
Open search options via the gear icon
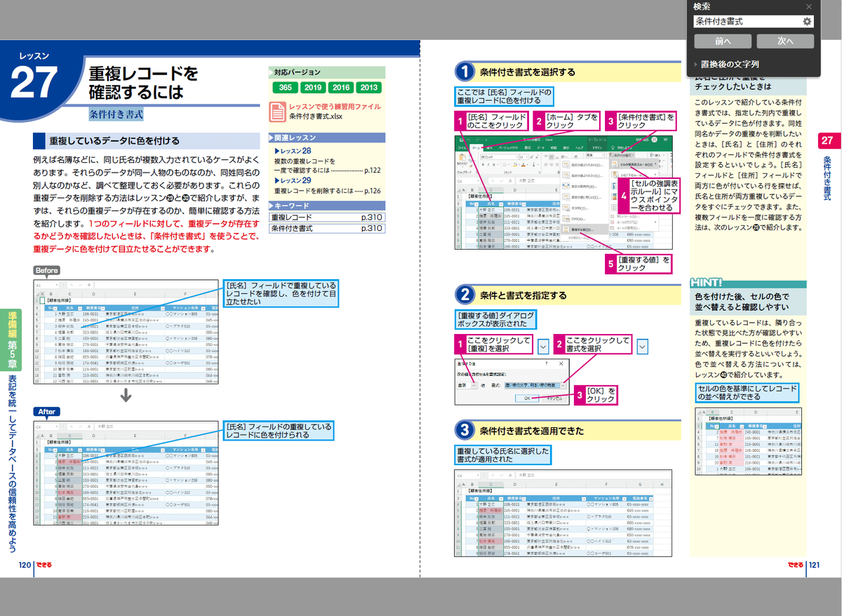807,22
